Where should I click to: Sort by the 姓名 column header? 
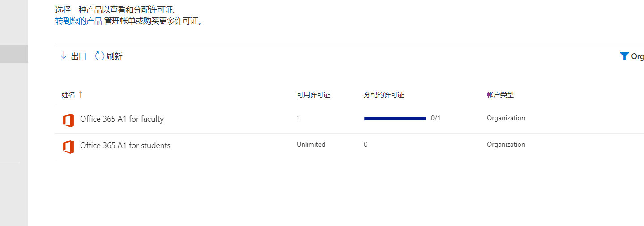[68, 95]
